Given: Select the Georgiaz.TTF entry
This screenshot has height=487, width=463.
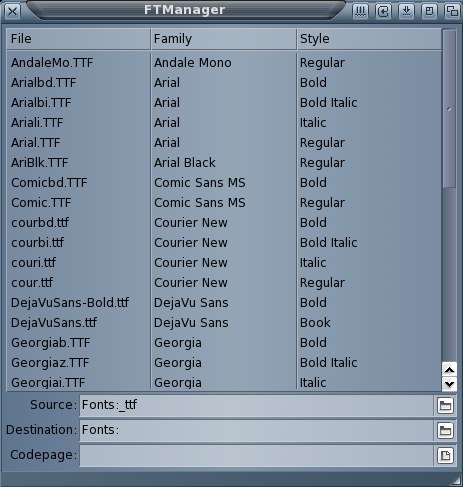Looking at the screenshot, I should pos(50,363).
